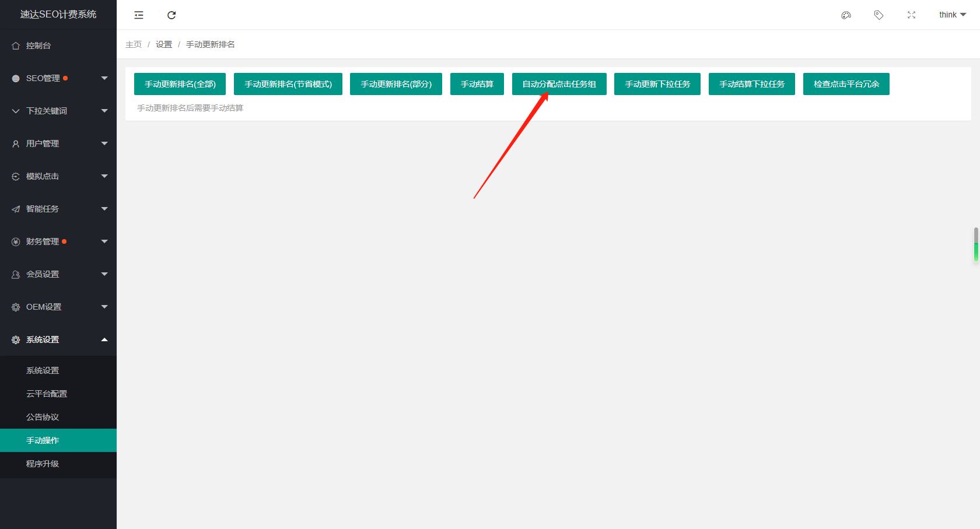The height and width of the screenshot is (529, 980).
Task: Collapse the 系统设置 menu arrow
Action: [104, 339]
